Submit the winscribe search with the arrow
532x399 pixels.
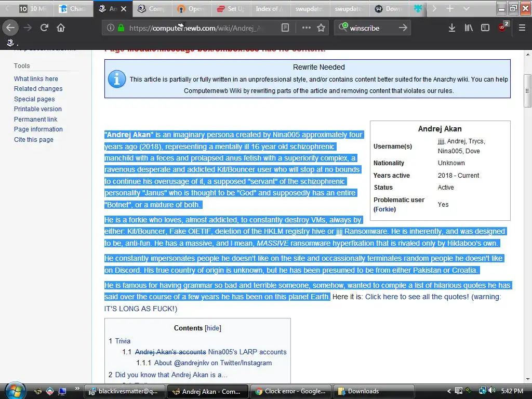tap(403, 28)
